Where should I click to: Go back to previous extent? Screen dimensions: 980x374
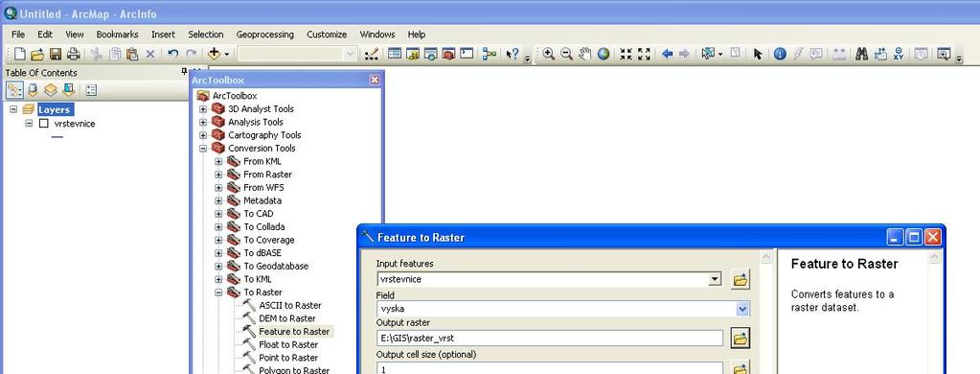tap(667, 54)
